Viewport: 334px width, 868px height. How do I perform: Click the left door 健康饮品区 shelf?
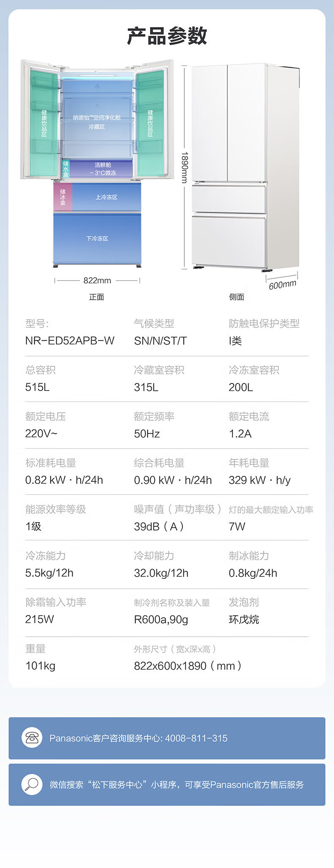(44, 123)
